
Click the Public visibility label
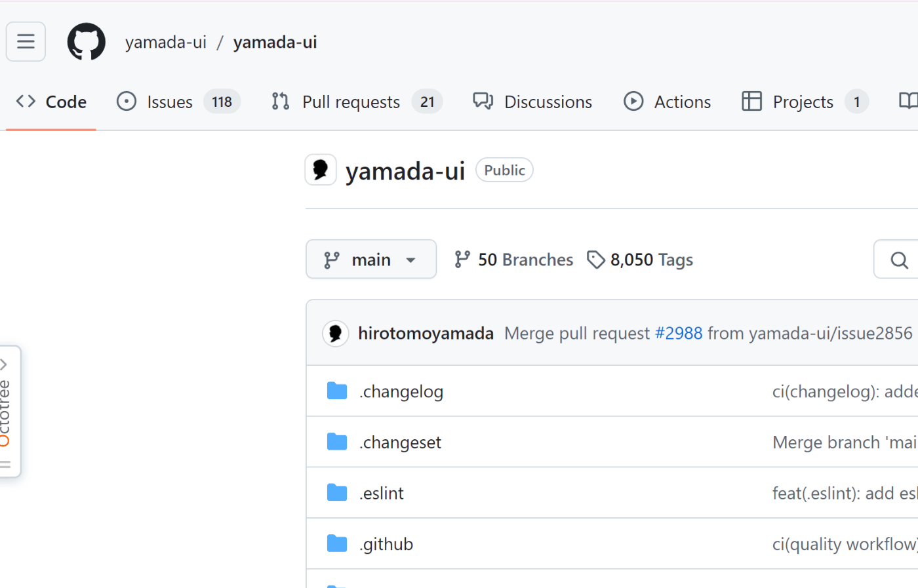[504, 170]
